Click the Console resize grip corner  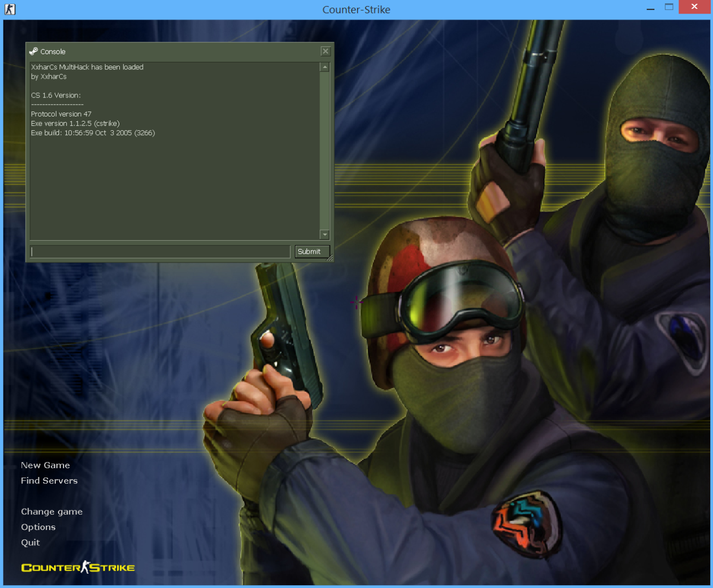330,259
